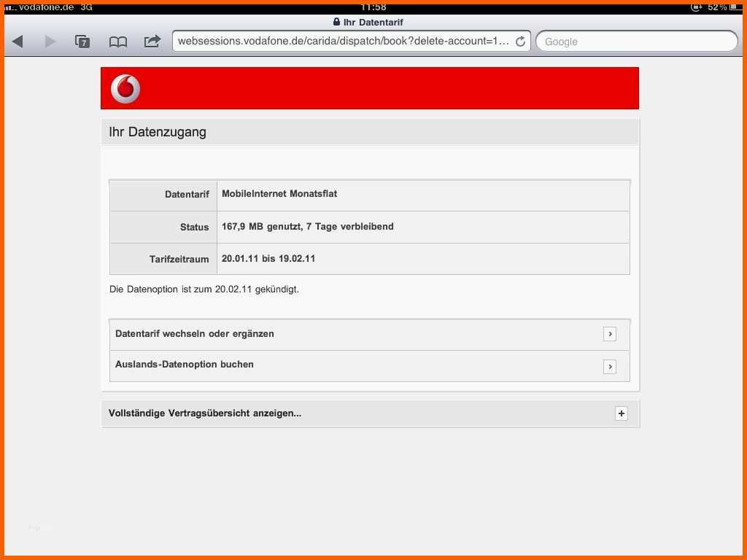Tap the clock in the status bar

point(373,7)
